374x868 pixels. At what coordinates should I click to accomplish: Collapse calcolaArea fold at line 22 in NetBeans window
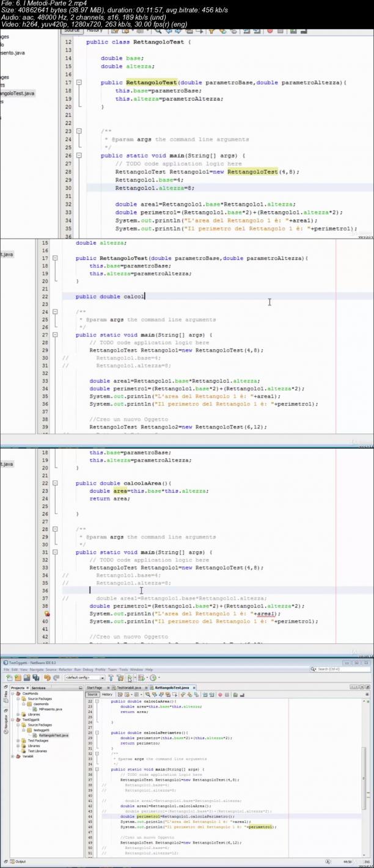click(97, 701)
